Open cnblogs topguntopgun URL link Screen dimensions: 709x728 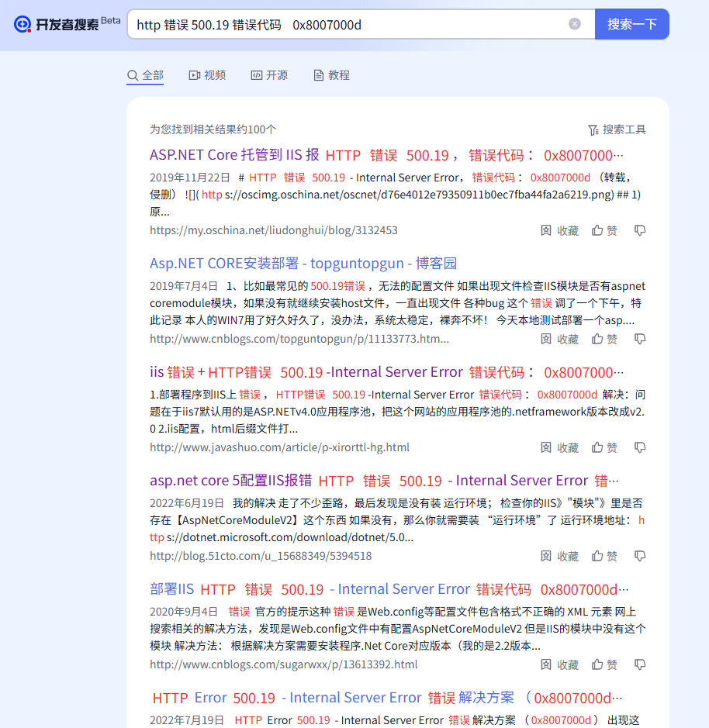[299, 339]
